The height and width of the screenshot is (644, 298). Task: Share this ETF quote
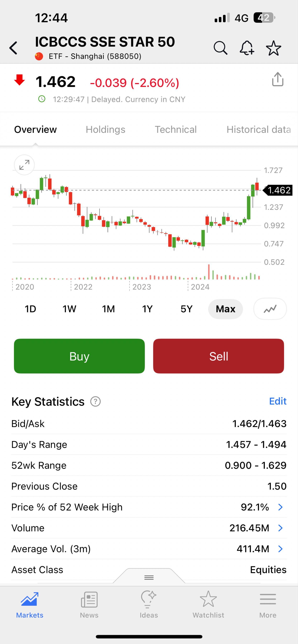pos(277,79)
